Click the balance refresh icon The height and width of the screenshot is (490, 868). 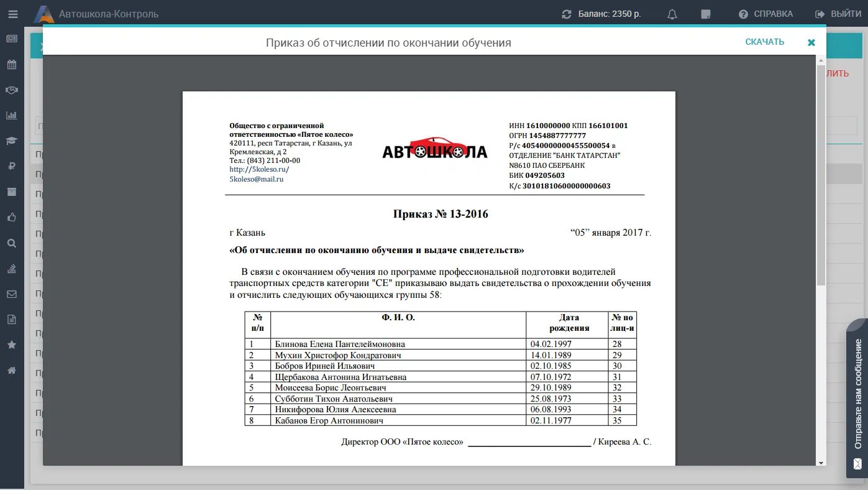pyautogui.click(x=566, y=14)
